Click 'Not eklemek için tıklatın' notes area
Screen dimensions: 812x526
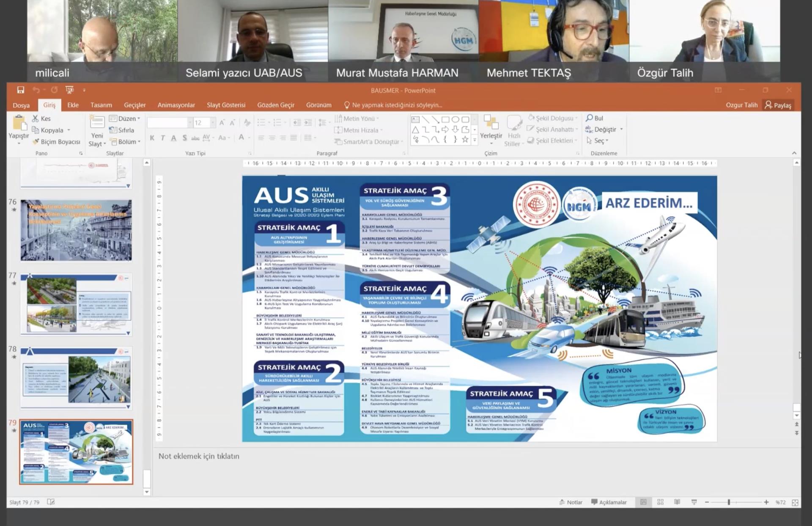point(199,456)
